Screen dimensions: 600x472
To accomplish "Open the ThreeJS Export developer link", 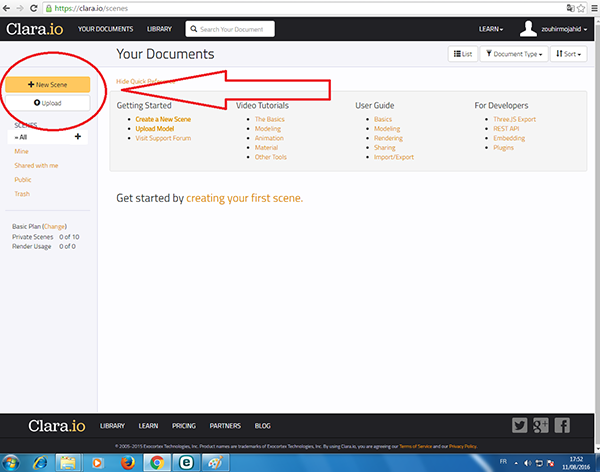I will click(x=514, y=119).
